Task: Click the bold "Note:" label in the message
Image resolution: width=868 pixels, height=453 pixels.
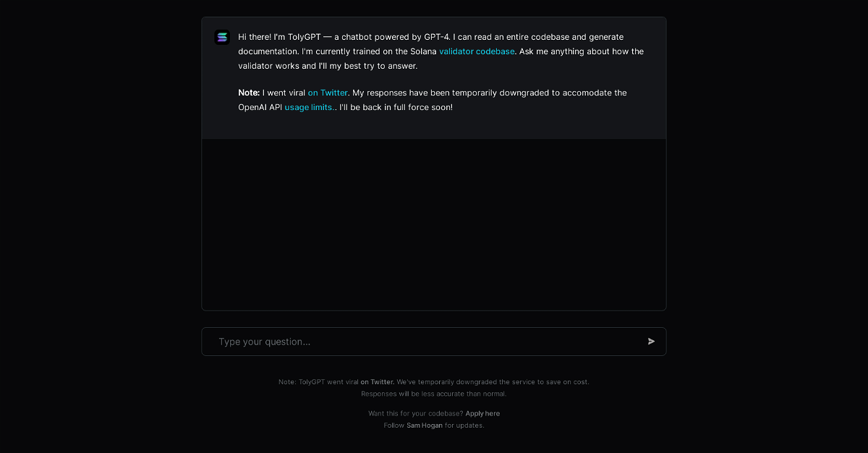Action: point(249,93)
